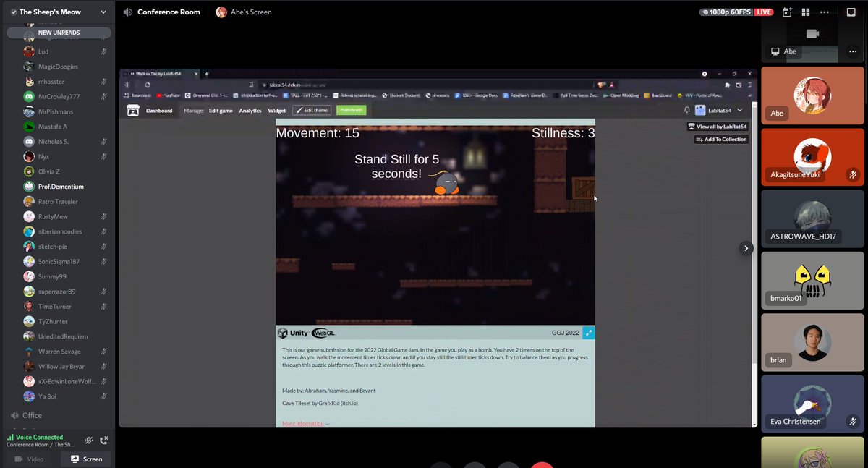Click the Voice Connected signal bars
Screen dimensions: 868x468
[x=10, y=438]
